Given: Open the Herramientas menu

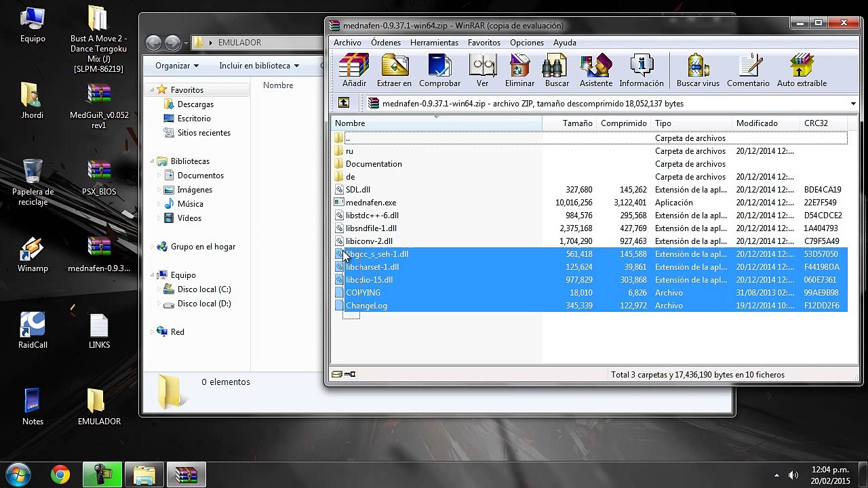Looking at the screenshot, I should [x=434, y=42].
